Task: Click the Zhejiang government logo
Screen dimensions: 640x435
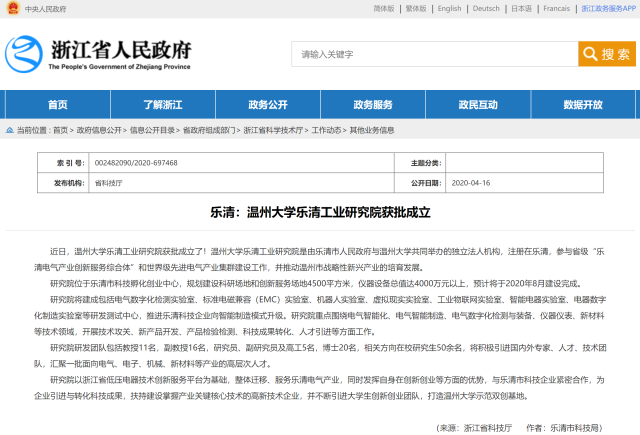Action: click(x=98, y=54)
